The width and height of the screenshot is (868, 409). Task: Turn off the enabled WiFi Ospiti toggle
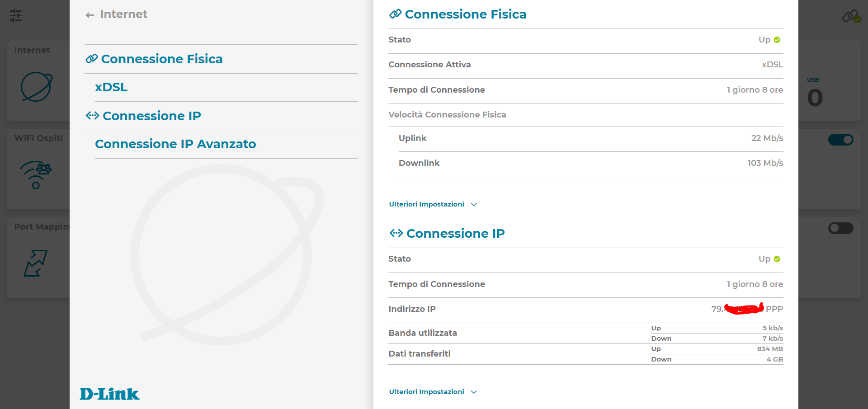click(x=840, y=140)
